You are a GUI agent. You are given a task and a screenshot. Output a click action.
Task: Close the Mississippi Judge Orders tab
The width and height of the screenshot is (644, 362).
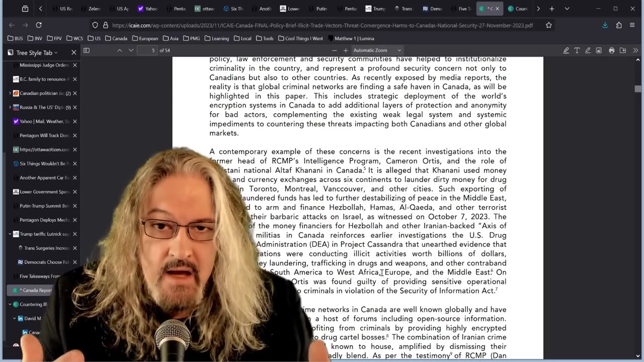[x=74, y=65]
